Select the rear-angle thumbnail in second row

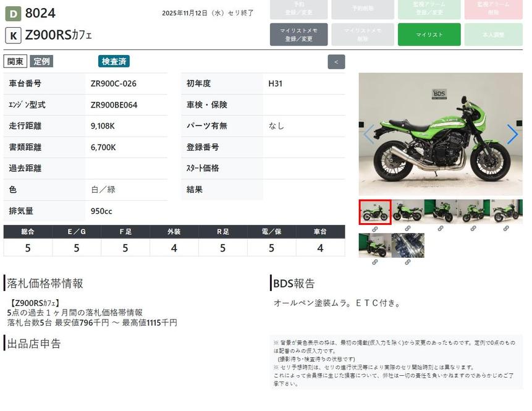coord(374,245)
